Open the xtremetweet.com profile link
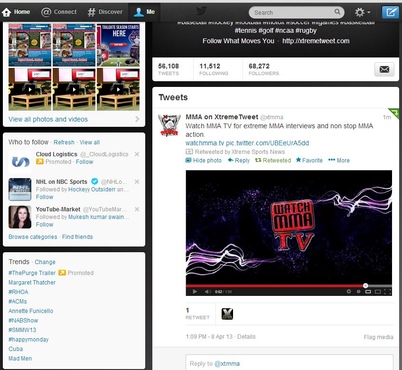The width and height of the screenshot is (402, 370). coord(316,41)
